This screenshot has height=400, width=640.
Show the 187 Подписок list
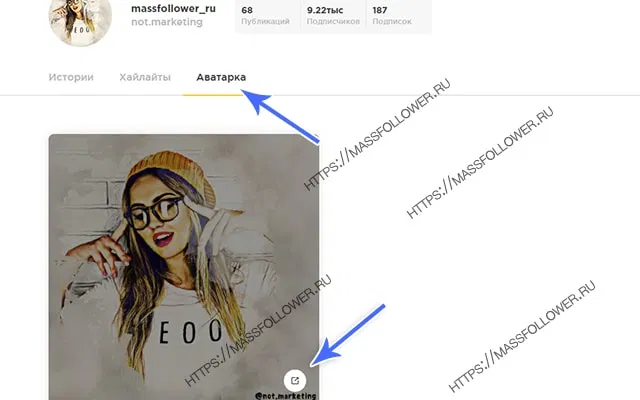pyautogui.click(x=392, y=16)
